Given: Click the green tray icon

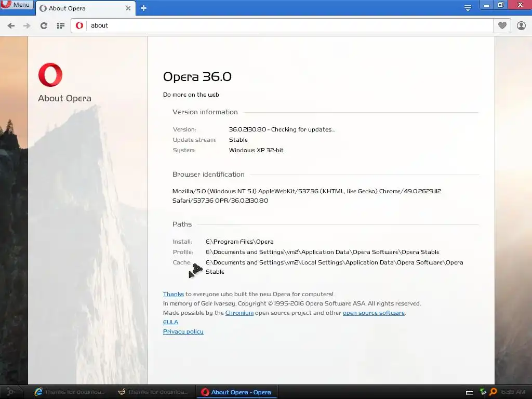Looking at the screenshot, I should 483,392.
